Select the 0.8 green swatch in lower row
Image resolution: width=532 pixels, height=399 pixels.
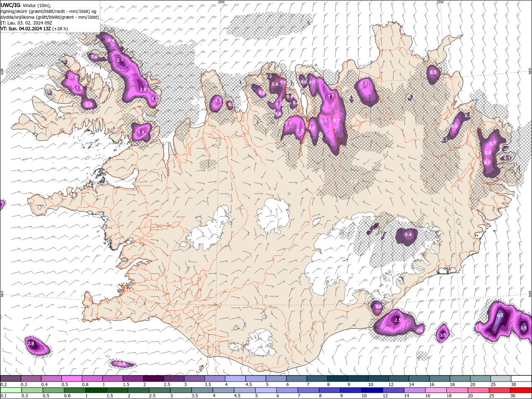pos(74,390)
